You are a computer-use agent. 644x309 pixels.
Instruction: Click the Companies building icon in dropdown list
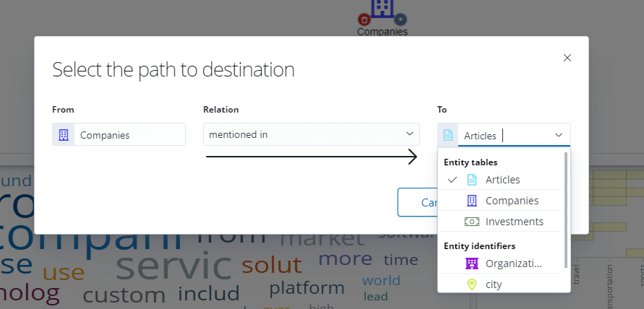pyautogui.click(x=472, y=201)
